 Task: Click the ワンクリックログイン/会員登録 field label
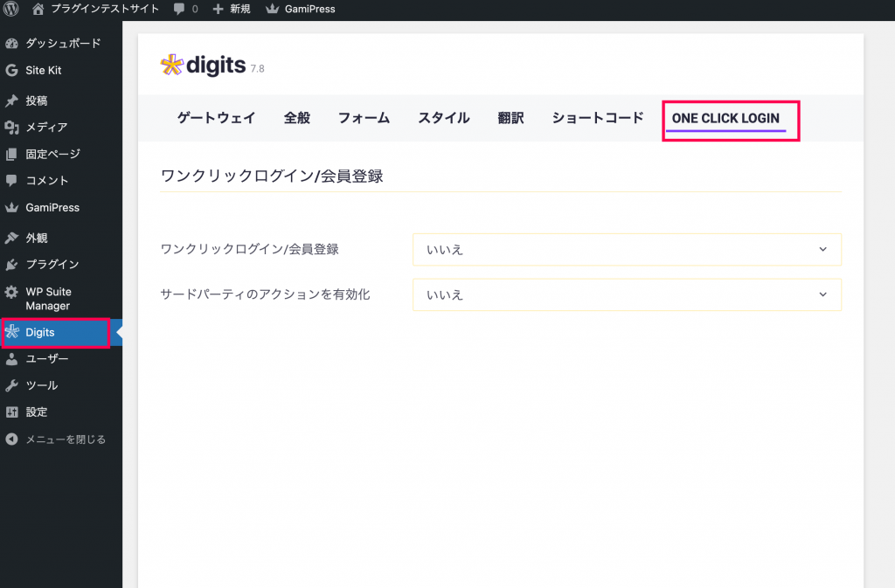[249, 249]
